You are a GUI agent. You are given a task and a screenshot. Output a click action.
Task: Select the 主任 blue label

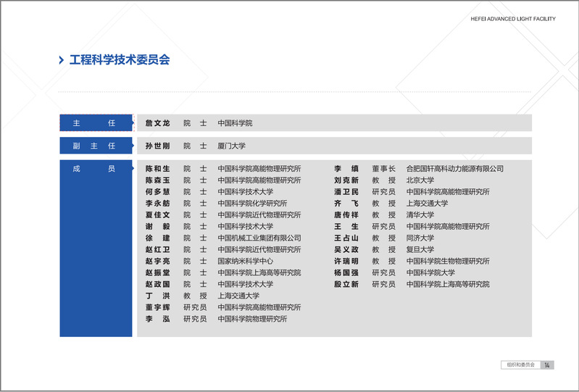tap(96, 123)
